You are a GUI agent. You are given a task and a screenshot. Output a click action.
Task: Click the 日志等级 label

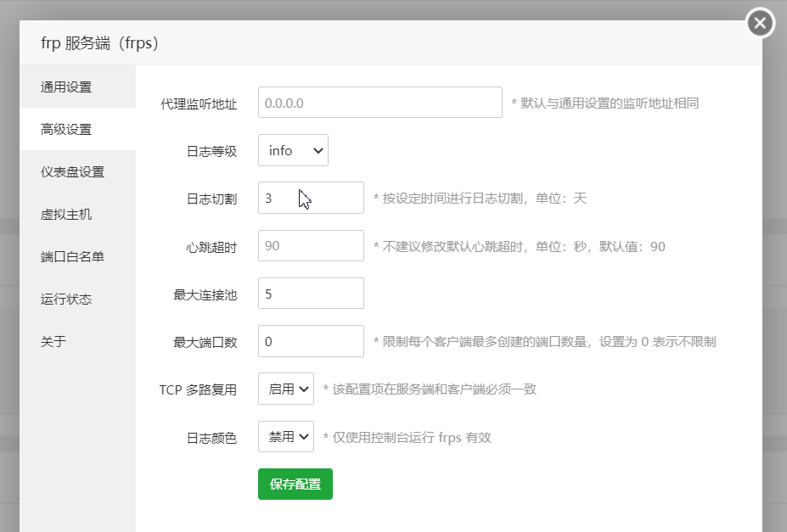point(211,151)
